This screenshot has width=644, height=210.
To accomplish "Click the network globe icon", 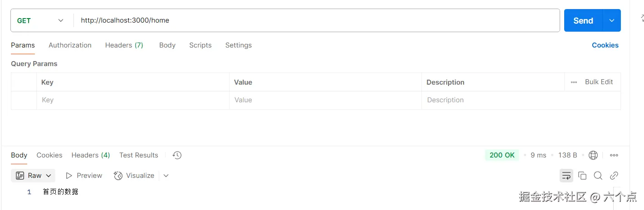I will 593,155.
